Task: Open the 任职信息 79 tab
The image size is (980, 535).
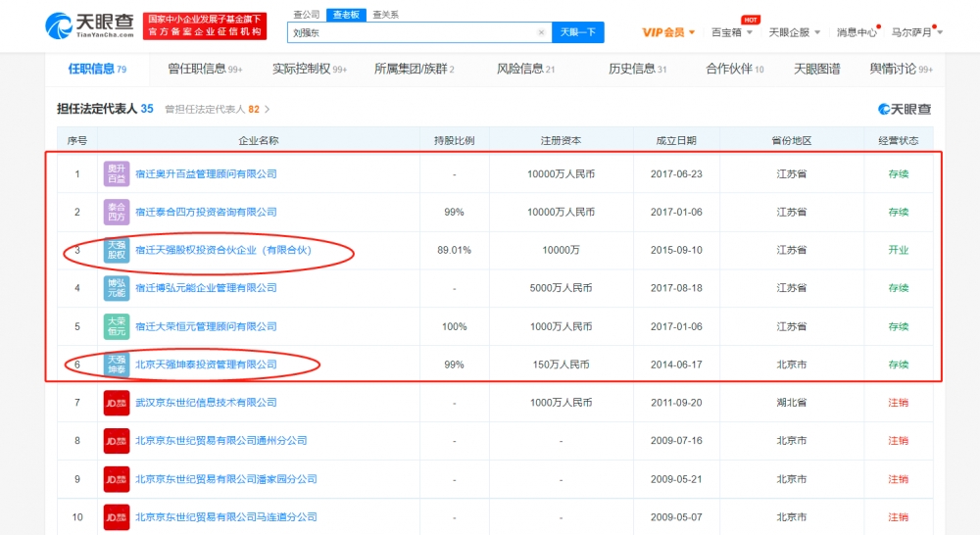Action: click(97, 69)
